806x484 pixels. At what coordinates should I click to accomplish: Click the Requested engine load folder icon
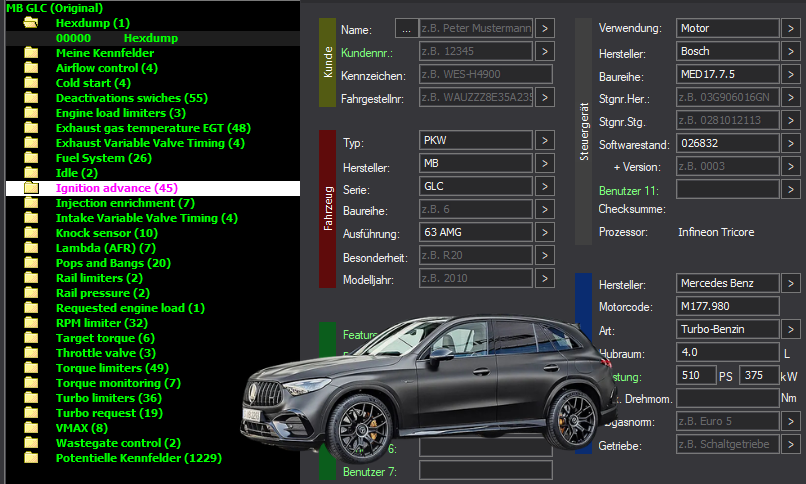pyautogui.click(x=31, y=308)
